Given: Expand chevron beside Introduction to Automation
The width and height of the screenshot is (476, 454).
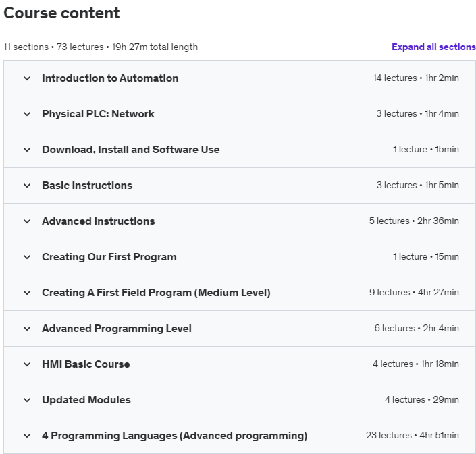Looking at the screenshot, I should pyautogui.click(x=27, y=78).
